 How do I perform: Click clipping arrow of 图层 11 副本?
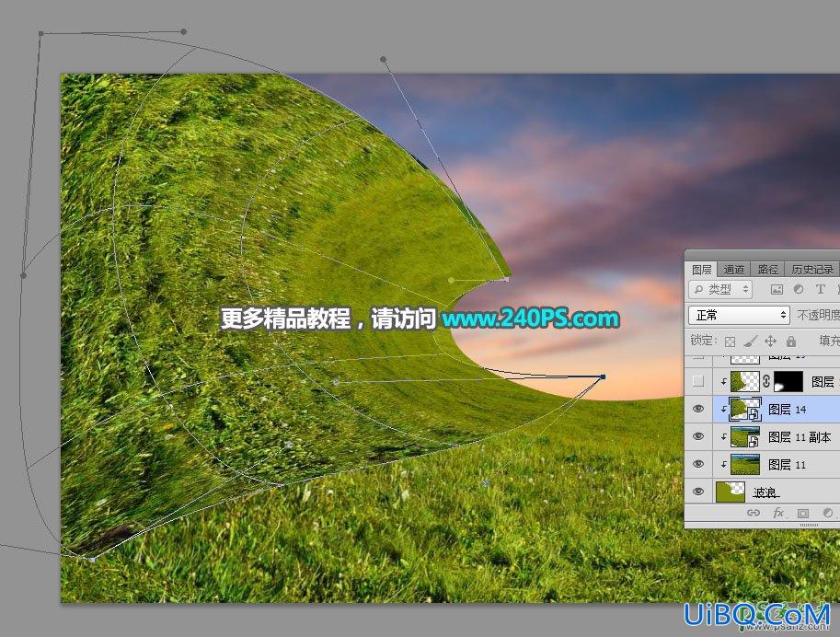click(x=723, y=437)
